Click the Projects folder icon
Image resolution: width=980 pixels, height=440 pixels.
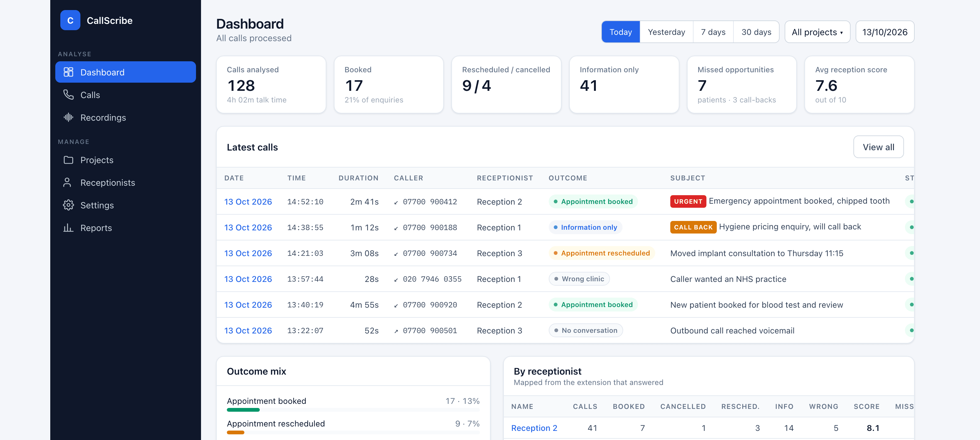68,160
